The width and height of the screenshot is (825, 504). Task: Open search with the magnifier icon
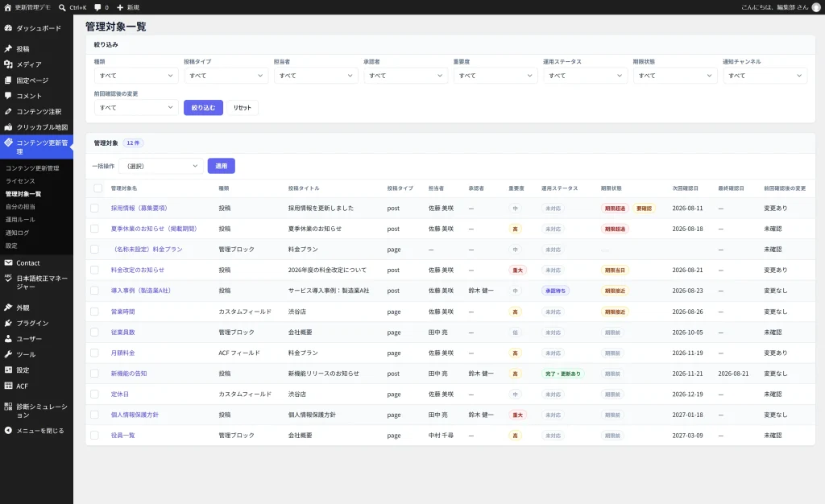[62, 7]
